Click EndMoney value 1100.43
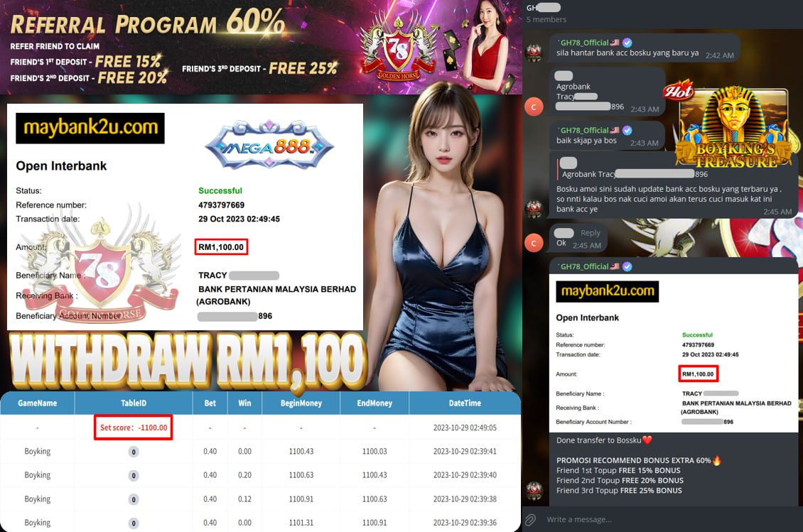The image size is (803, 532). coord(374,475)
